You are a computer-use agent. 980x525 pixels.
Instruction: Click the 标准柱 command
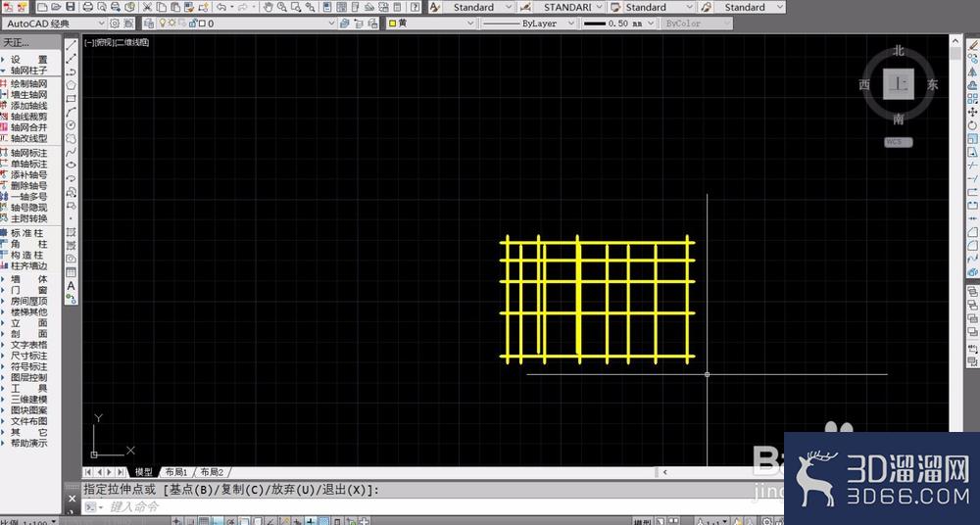pyautogui.click(x=25, y=233)
